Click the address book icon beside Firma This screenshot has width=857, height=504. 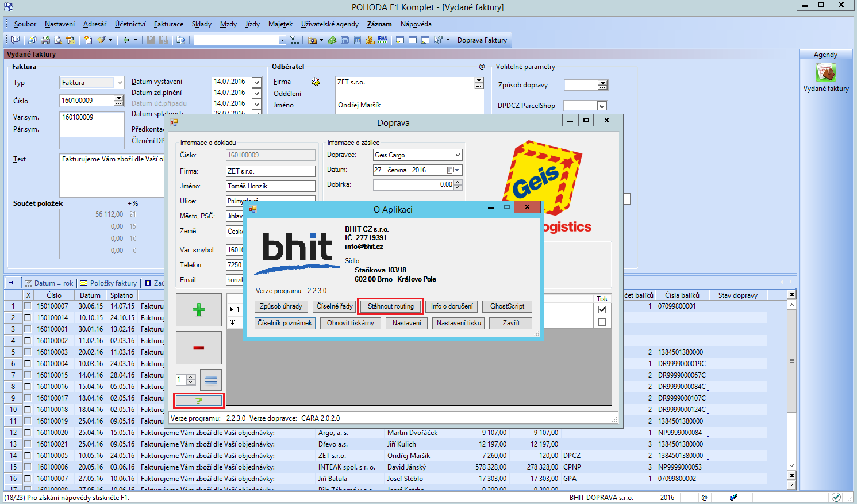point(316,82)
